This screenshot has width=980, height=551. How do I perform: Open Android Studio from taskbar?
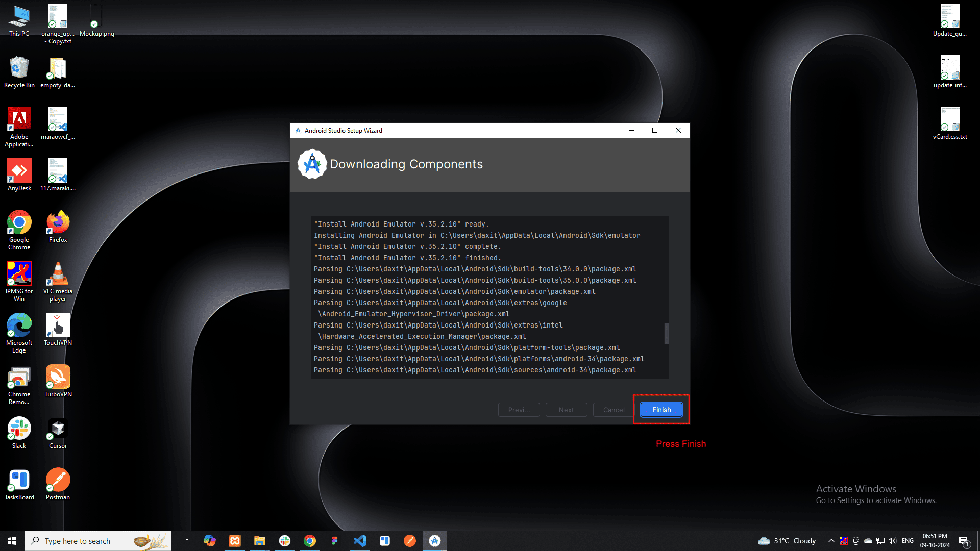coord(435,541)
